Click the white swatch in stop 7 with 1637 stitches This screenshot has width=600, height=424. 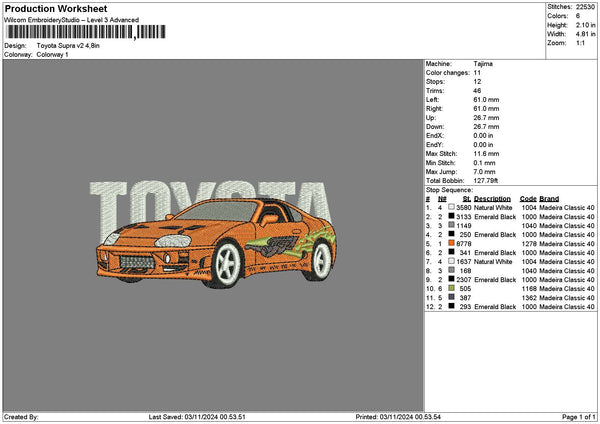click(x=452, y=261)
